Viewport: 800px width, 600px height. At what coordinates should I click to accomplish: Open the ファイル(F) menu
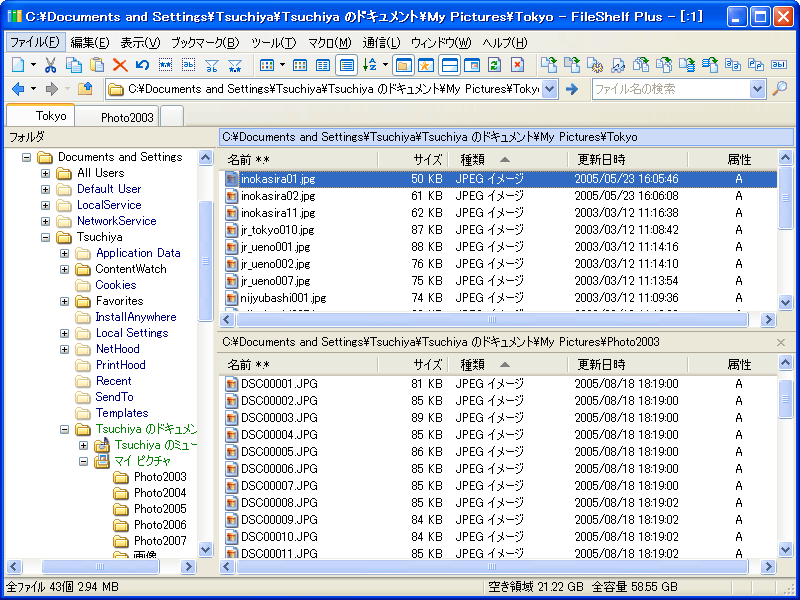tap(35, 42)
